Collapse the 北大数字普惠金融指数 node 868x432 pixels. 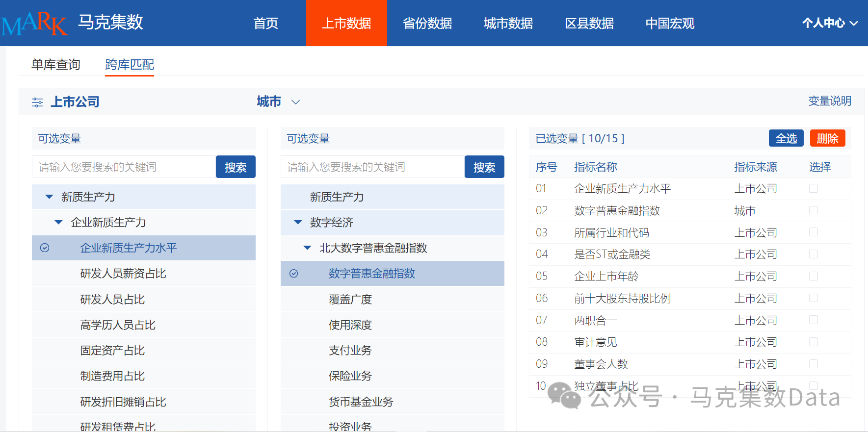point(307,248)
